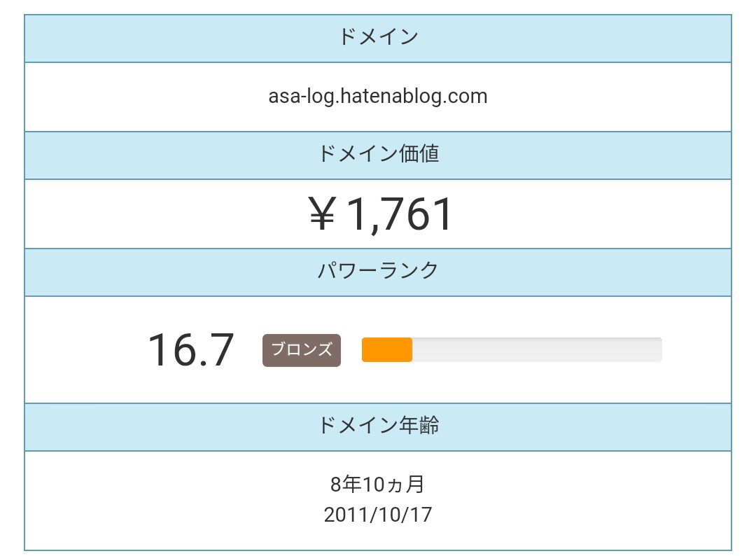The height and width of the screenshot is (556, 756).
Task: Click the right end of the rank bar
Action: [657, 349]
